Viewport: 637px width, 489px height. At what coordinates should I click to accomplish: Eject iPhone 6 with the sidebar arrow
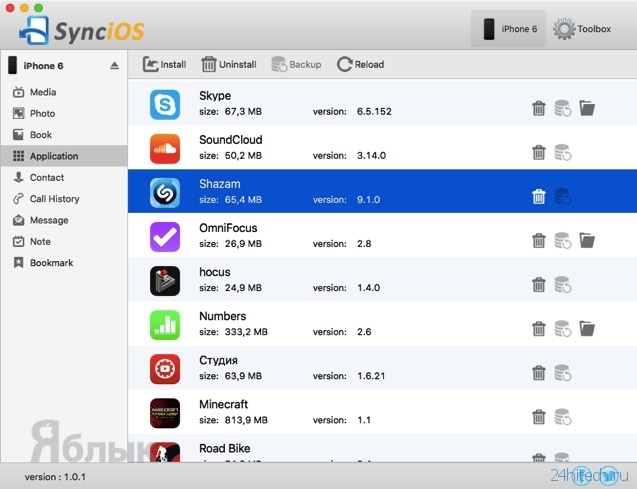coord(115,65)
